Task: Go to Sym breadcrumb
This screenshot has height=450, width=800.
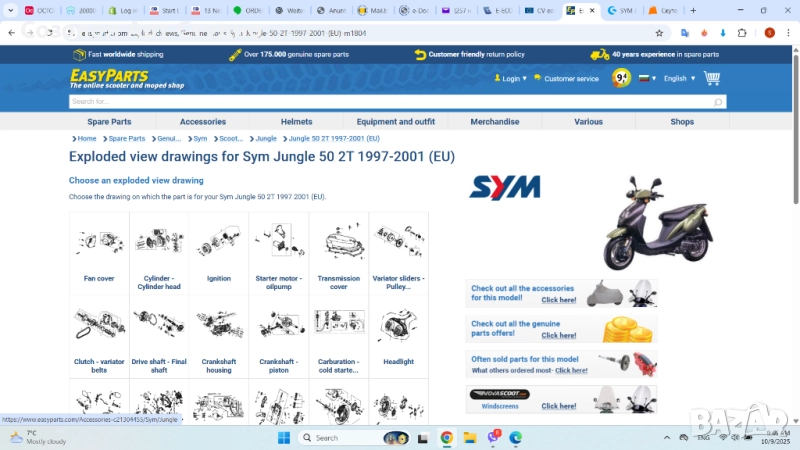Action: [x=200, y=138]
